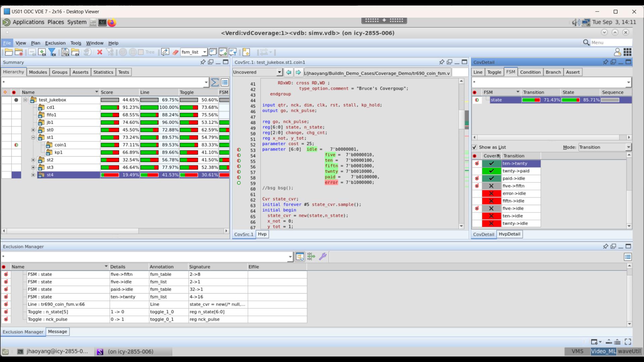Click the wrench settings icon in Exclusion Manager
Screen dimensions: 644x362
(323, 257)
